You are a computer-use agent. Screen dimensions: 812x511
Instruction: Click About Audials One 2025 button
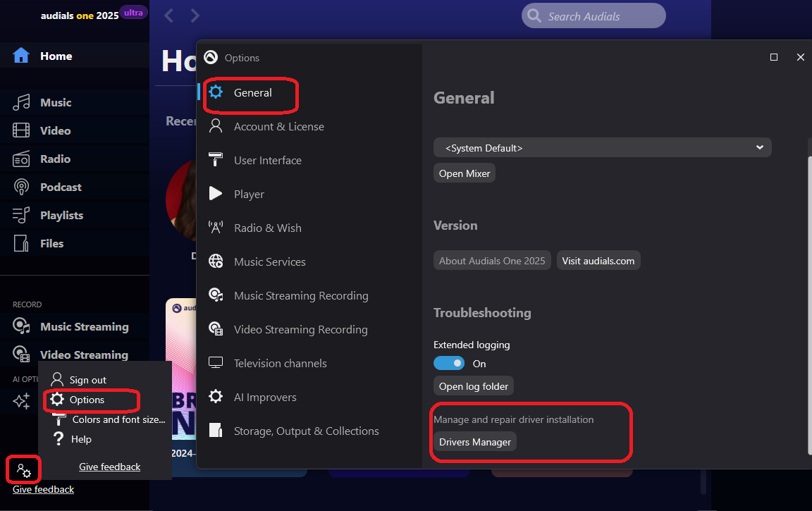492,261
